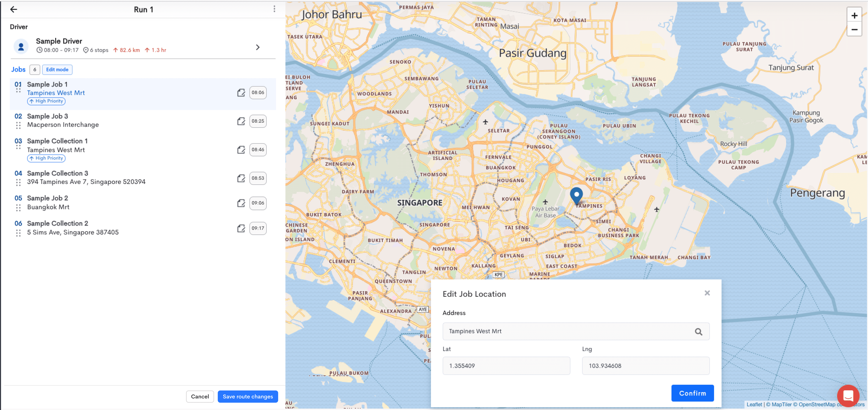Click the 6 stops indicator
868x410 pixels.
coord(96,50)
